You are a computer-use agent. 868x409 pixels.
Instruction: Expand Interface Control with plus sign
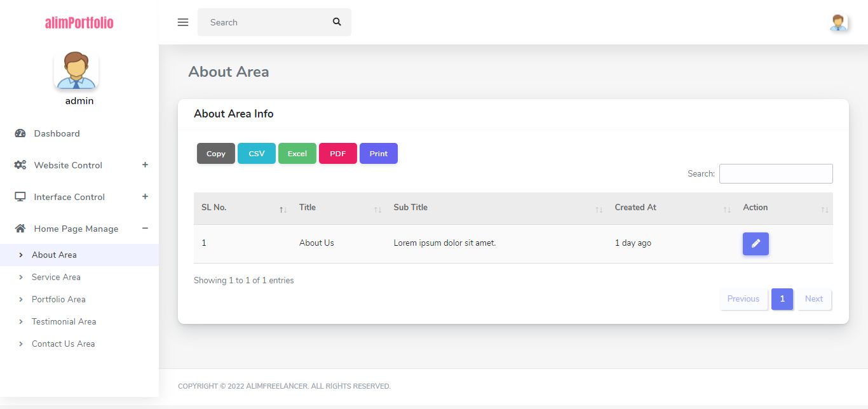[x=145, y=196]
